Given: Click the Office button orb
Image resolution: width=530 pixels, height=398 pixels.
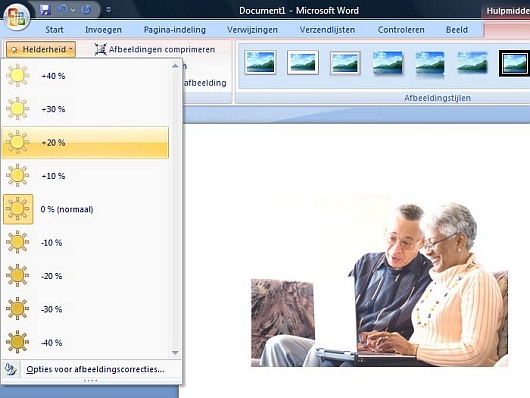Looking at the screenshot, I should [x=16, y=16].
